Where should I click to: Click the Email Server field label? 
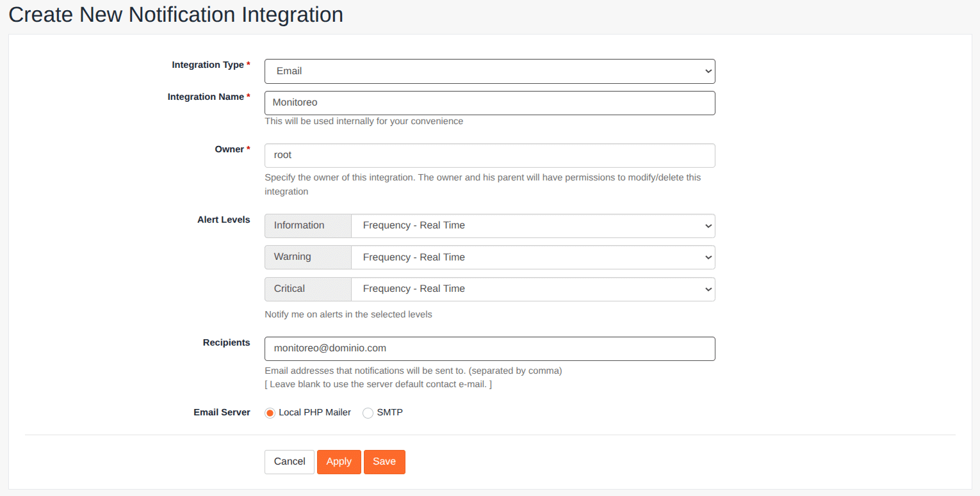222,412
